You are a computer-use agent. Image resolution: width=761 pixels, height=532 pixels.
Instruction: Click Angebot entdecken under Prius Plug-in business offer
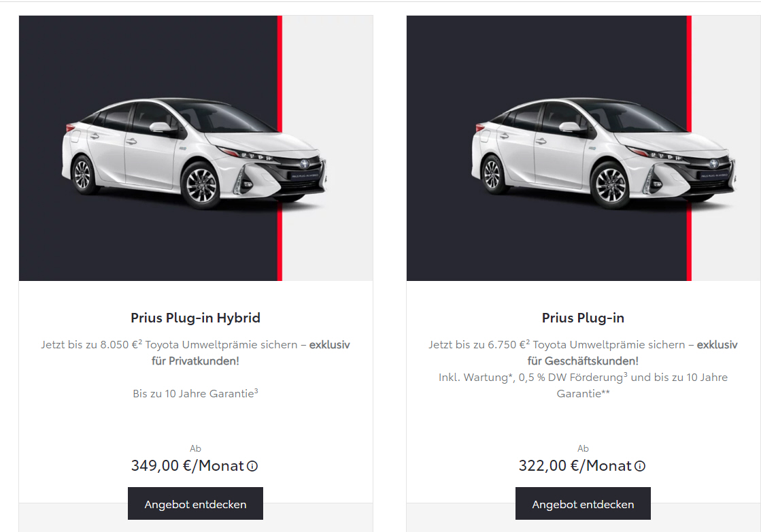pos(583,504)
